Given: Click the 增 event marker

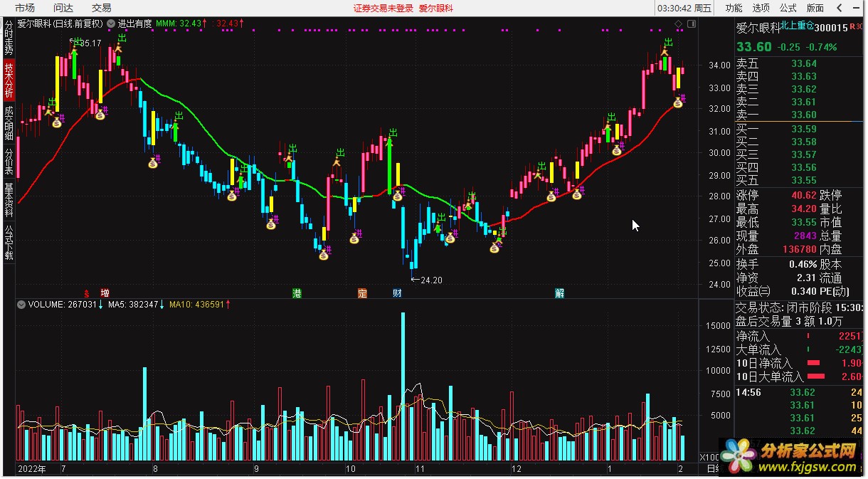Looking at the screenshot, I should point(105,293).
